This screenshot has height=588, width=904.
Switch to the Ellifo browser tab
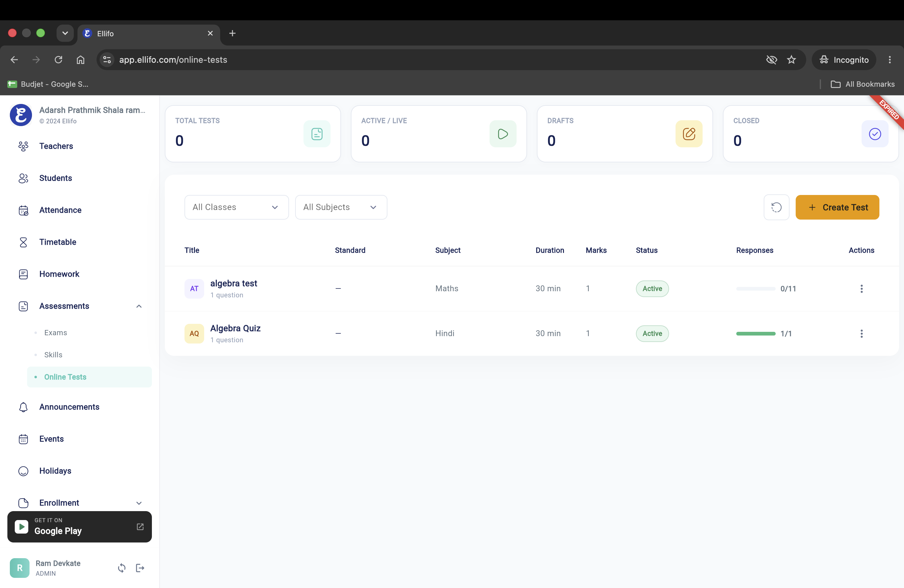[x=149, y=34]
